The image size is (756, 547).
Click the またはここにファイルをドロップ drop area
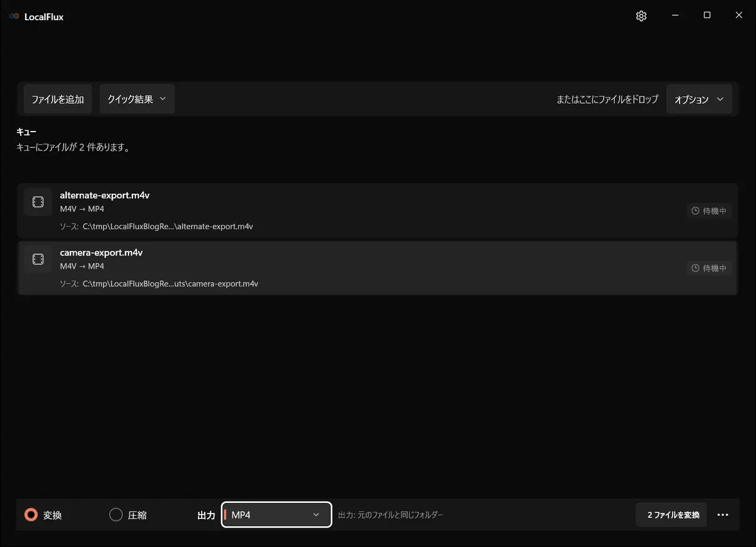(x=607, y=99)
